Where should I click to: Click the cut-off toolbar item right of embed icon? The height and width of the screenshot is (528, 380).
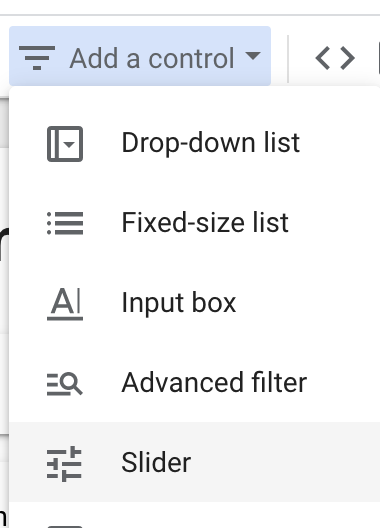pyautogui.click(x=379, y=58)
